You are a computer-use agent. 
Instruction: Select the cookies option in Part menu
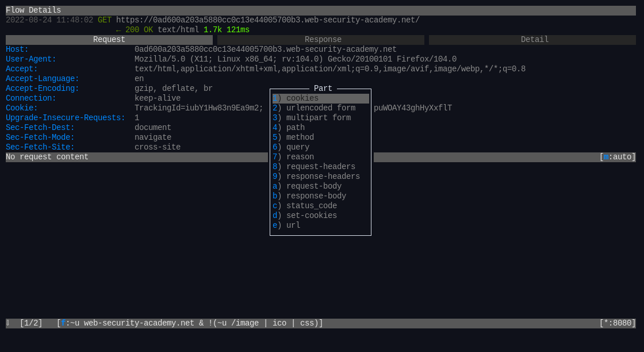(x=302, y=98)
